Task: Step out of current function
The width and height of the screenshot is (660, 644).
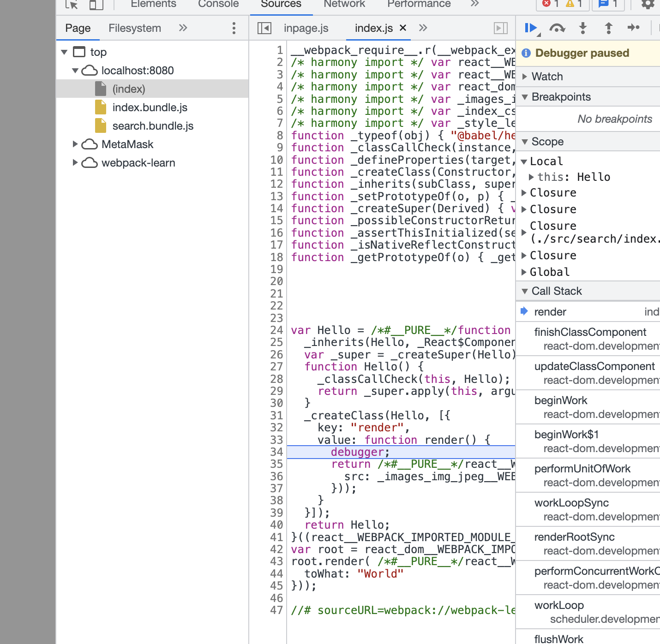Action: (x=609, y=28)
